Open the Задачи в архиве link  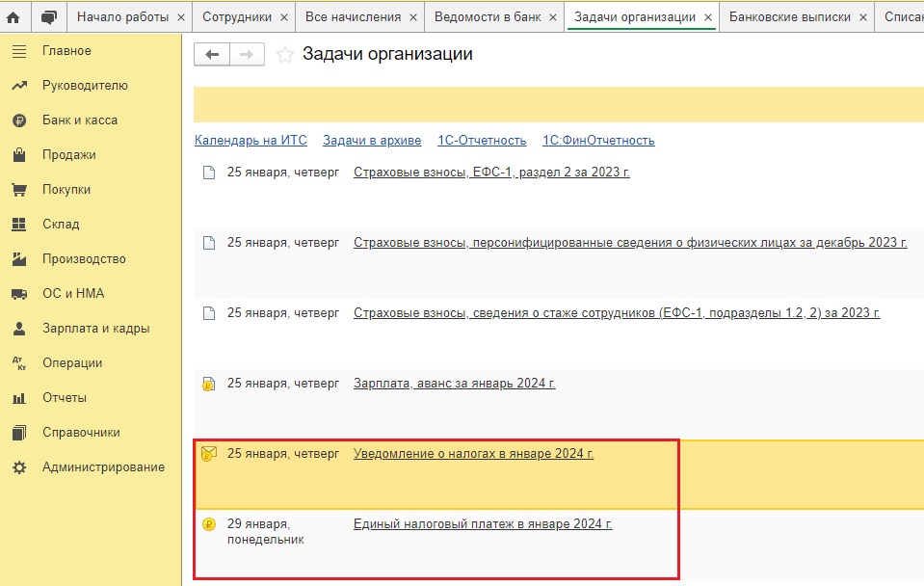click(x=372, y=141)
